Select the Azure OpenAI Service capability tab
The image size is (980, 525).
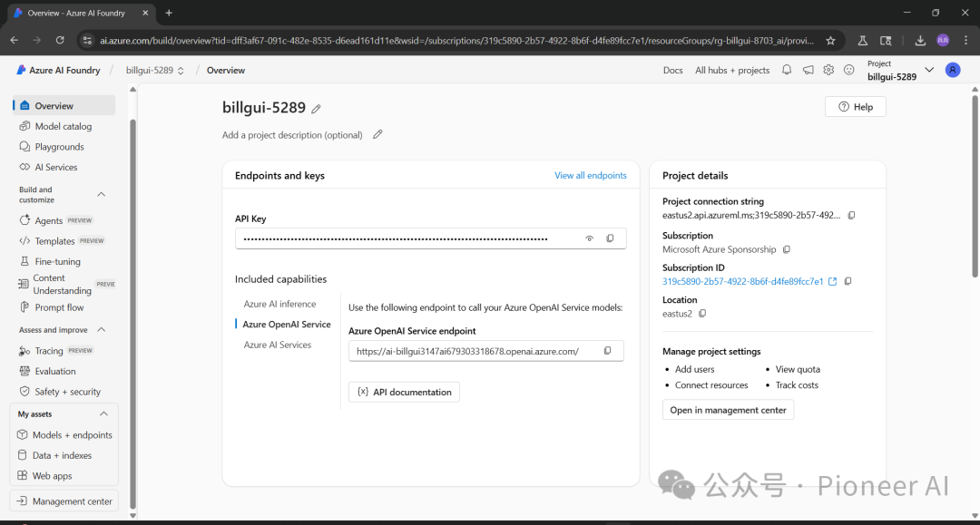pos(286,324)
